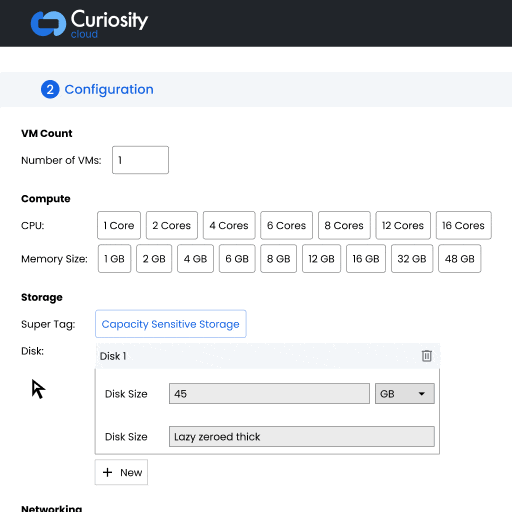Viewport: 512px width, 512px height.
Task: Choose 16 Cores CPU option
Action: [x=464, y=225]
